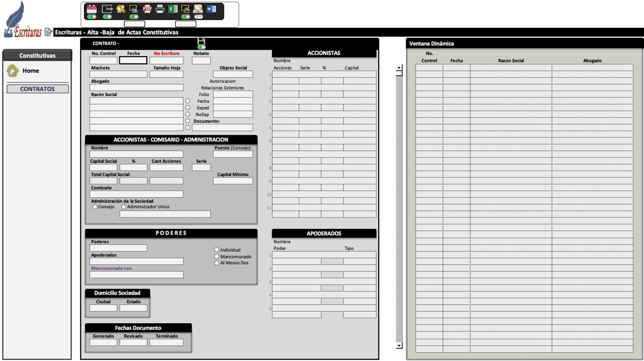Click the printer icon in the toolbar
The height and width of the screenshot is (361, 644).
tap(160, 9)
